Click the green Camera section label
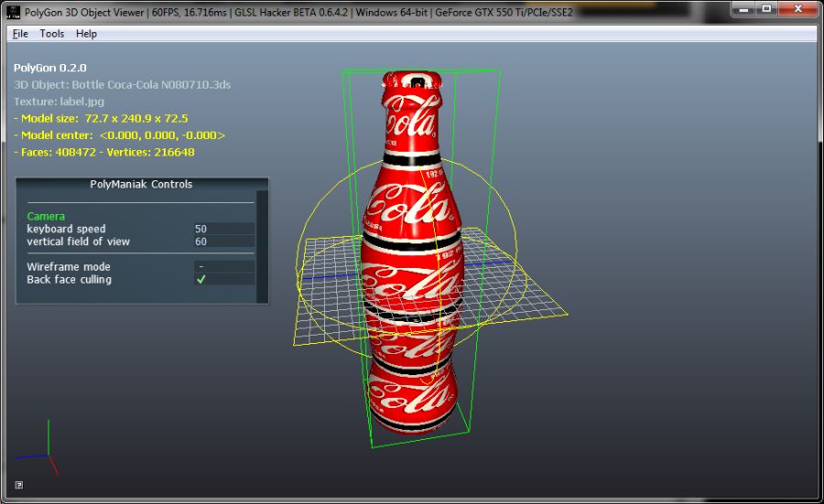824x504 pixels. 46,216
